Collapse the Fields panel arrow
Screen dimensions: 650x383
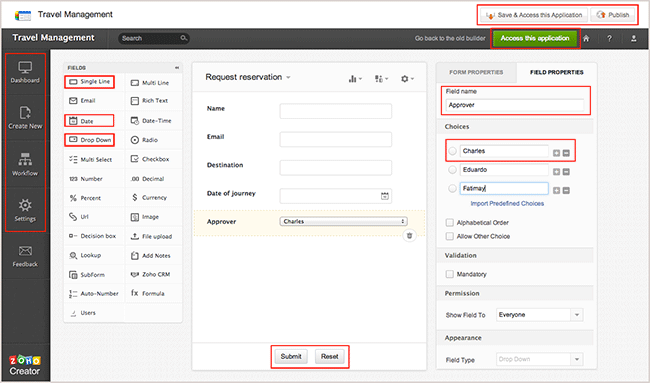pos(177,68)
